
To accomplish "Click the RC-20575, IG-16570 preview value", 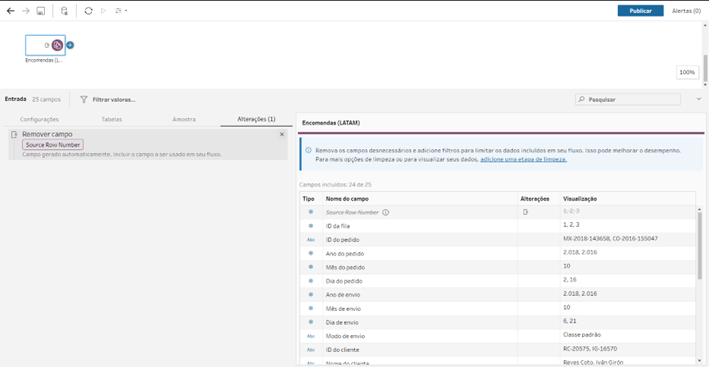I will point(590,348).
